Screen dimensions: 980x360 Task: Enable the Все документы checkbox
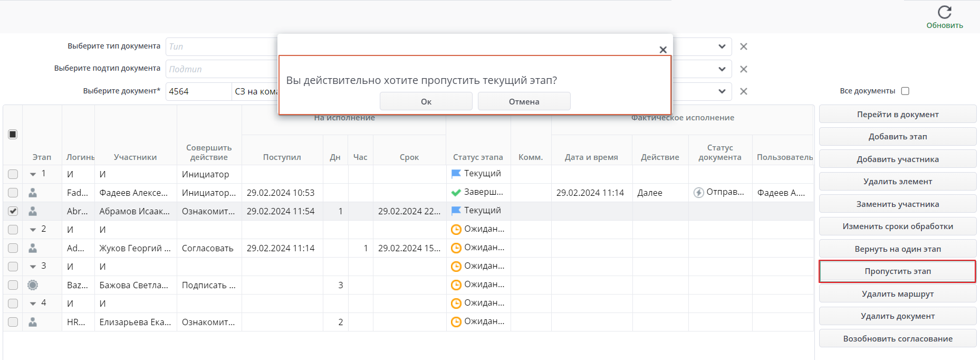point(905,91)
